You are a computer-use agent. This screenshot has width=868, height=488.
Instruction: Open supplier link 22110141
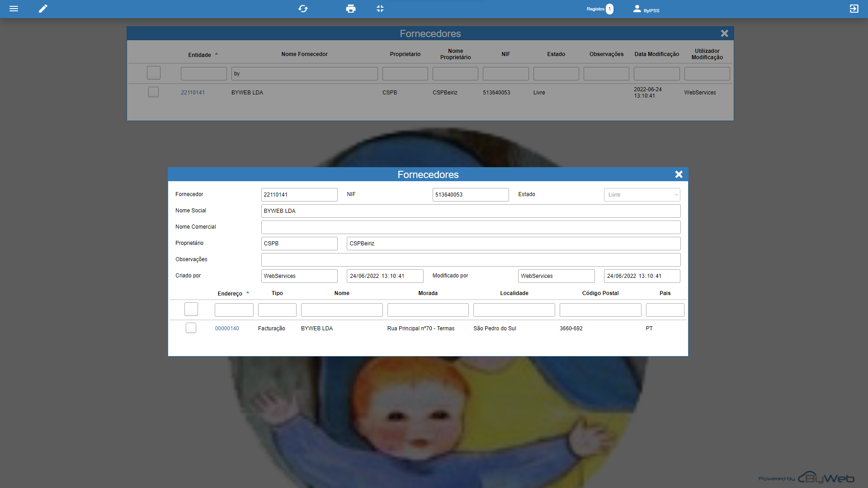pyautogui.click(x=193, y=93)
